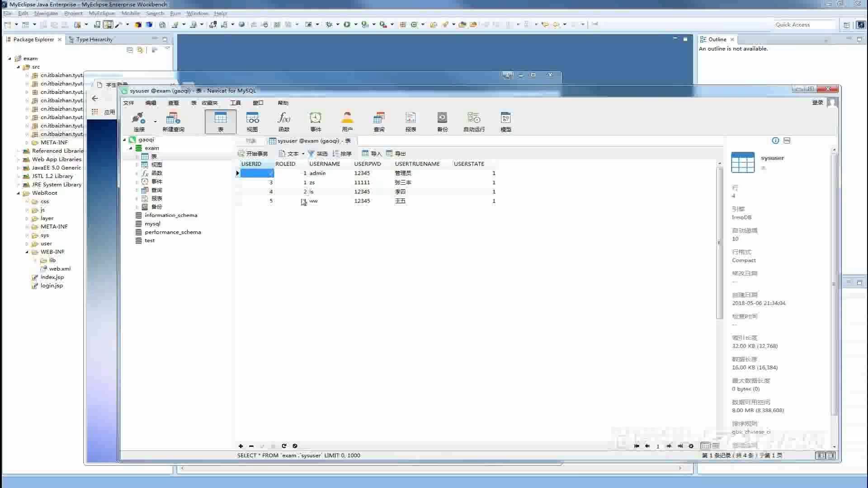Open the 视图 views toolbar icon
The height and width of the screenshot is (488, 868).
tap(252, 121)
